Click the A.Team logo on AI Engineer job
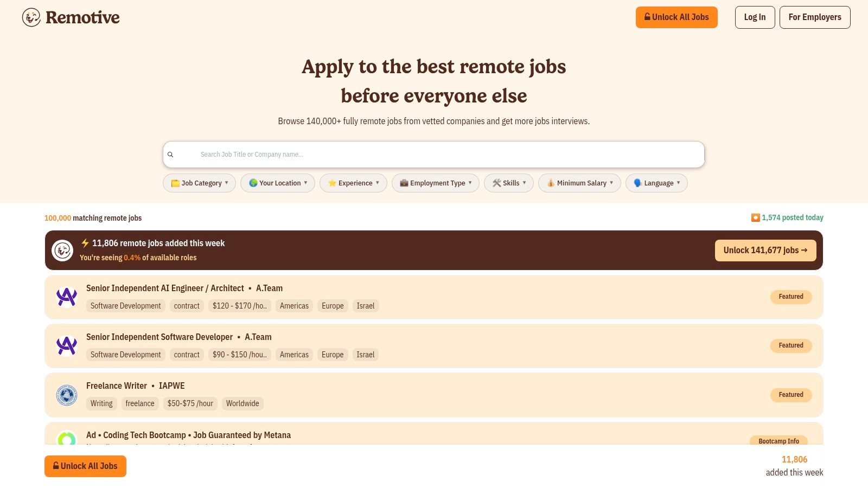Viewport: 868px width, 488px height. (x=67, y=297)
